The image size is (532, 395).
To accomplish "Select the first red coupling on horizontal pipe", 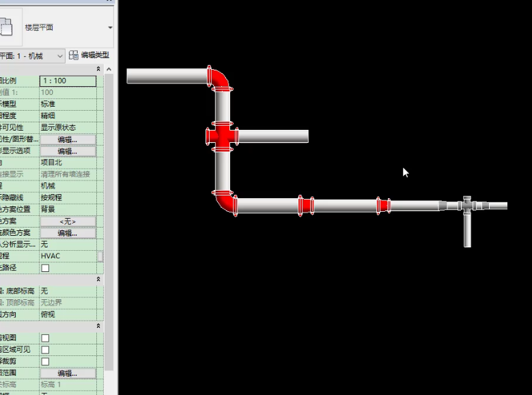I will click(x=306, y=206).
